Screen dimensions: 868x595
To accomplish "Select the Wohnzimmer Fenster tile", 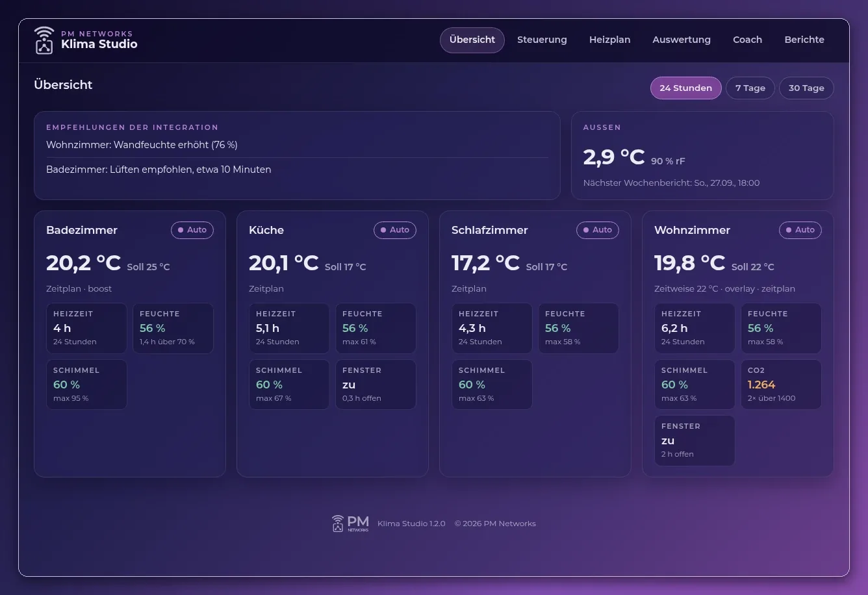I will (695, 440).
